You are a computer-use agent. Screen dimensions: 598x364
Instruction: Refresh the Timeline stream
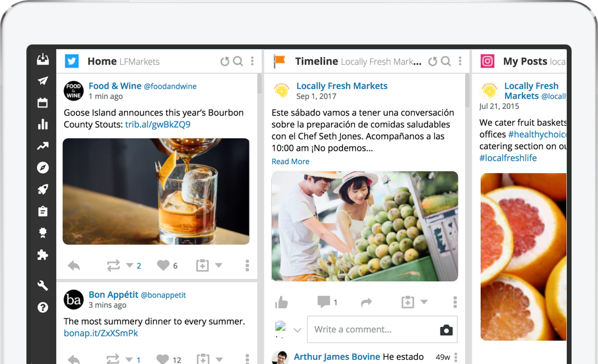[x=432, y=61]
